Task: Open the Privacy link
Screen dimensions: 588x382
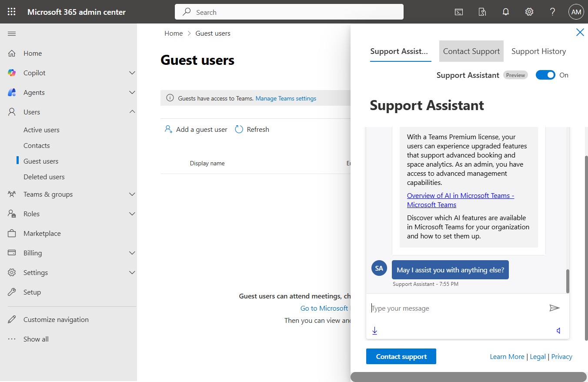Action: pyautogui.click(x=561, y=356)
